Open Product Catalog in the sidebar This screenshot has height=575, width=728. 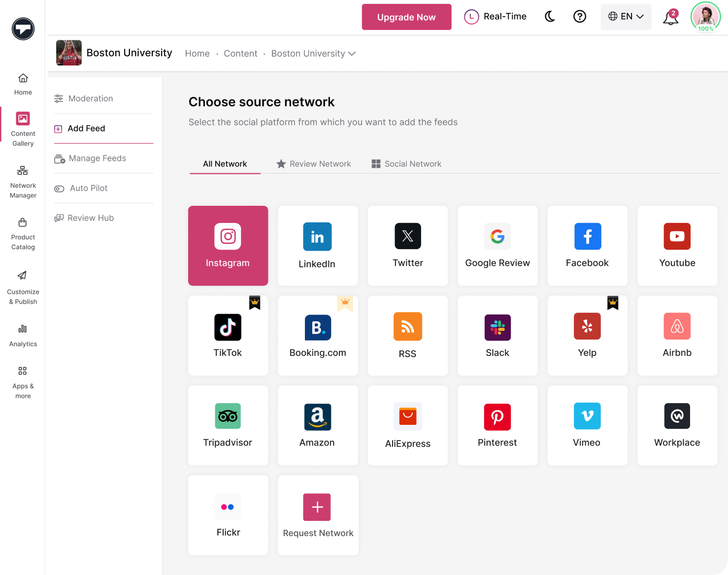pyautogui.click(x=23, y=234)
